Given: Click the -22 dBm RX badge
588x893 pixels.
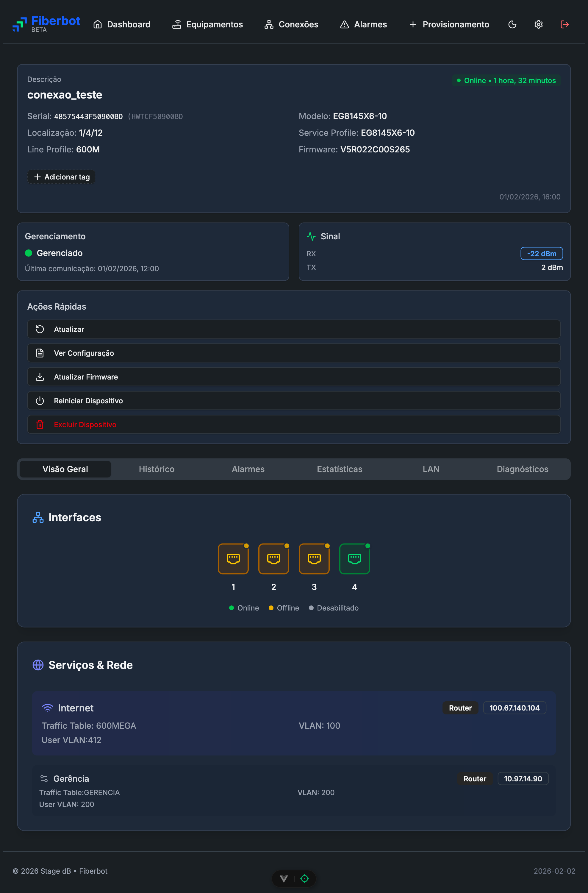Looking at the screenshot, I should 542,254.
